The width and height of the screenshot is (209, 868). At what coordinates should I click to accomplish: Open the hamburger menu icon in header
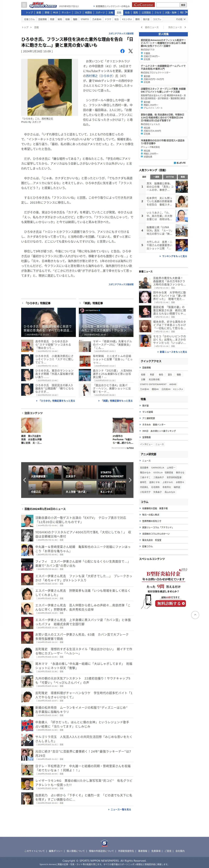pyautogui.click(x=24, y=5)
